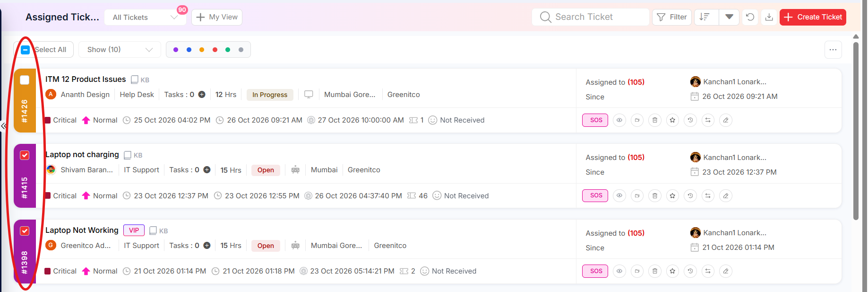This screenshot has height=292, width=868.
Task: Click In Progress status badge
Action: (x=270, y=95)
